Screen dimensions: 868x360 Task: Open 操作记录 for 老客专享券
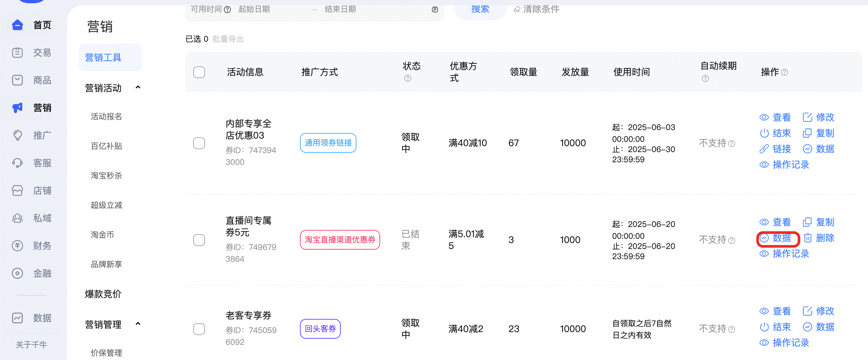[784, 343]
